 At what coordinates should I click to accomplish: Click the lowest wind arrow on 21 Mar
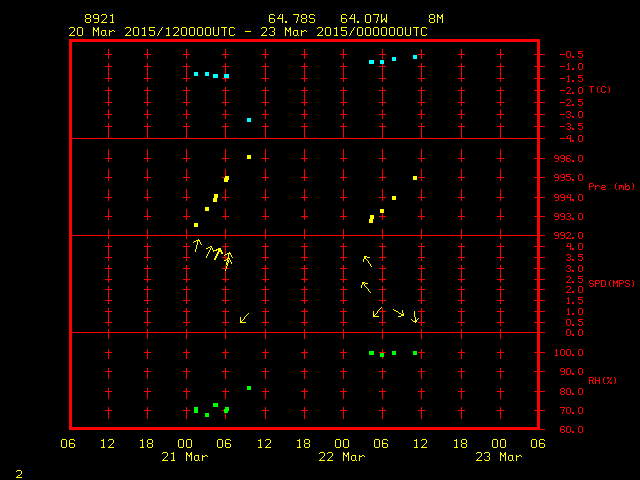pos(244,318)
